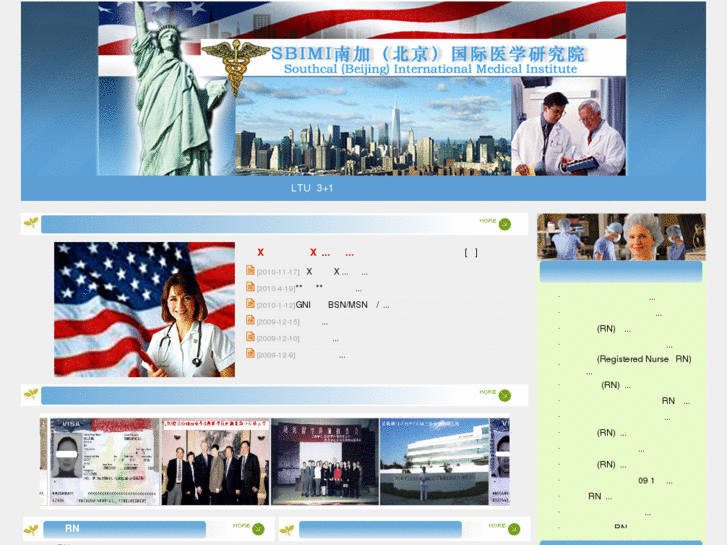The width and height of the screenshot is (727, 545).
Task: Click leaf icon beside RN section header
Action: tap(31, 529)
